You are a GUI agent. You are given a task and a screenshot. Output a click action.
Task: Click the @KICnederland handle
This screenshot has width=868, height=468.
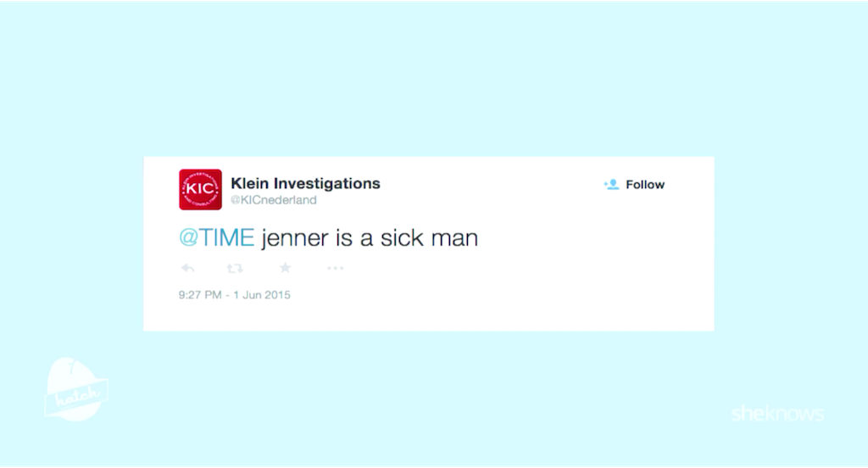click(274, 201)
